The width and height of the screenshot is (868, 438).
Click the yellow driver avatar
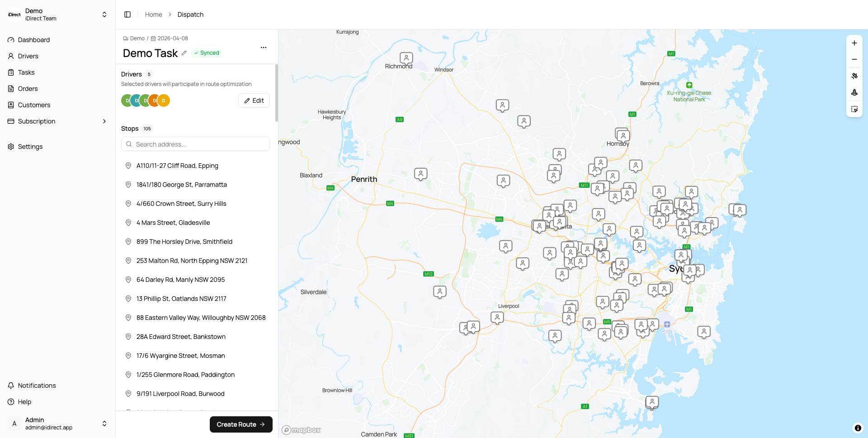[164, 100]
